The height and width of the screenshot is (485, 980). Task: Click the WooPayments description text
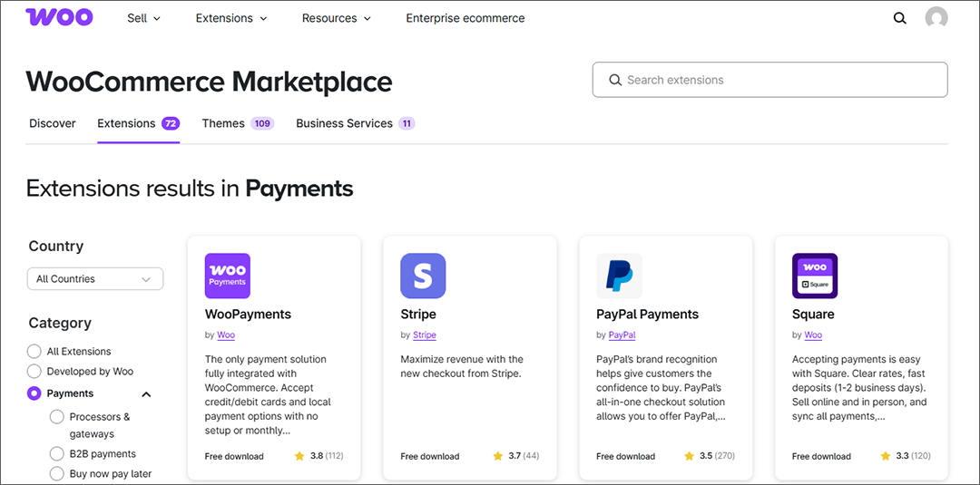tap(268, 394)
